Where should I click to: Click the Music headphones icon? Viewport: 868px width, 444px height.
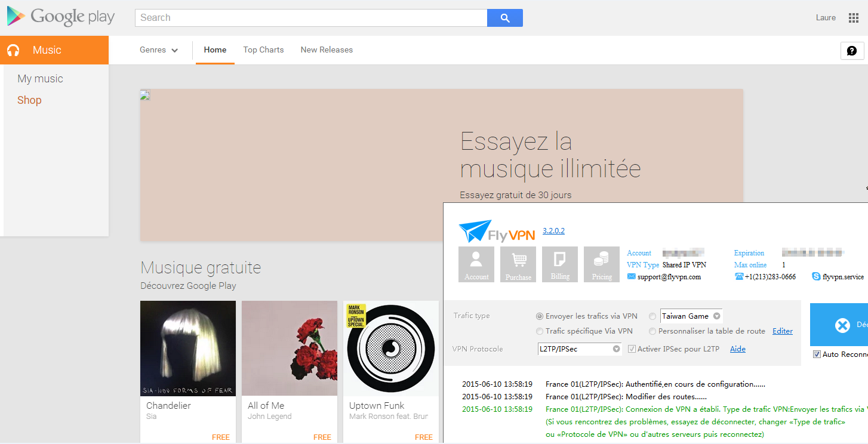(x=13, y=50)
